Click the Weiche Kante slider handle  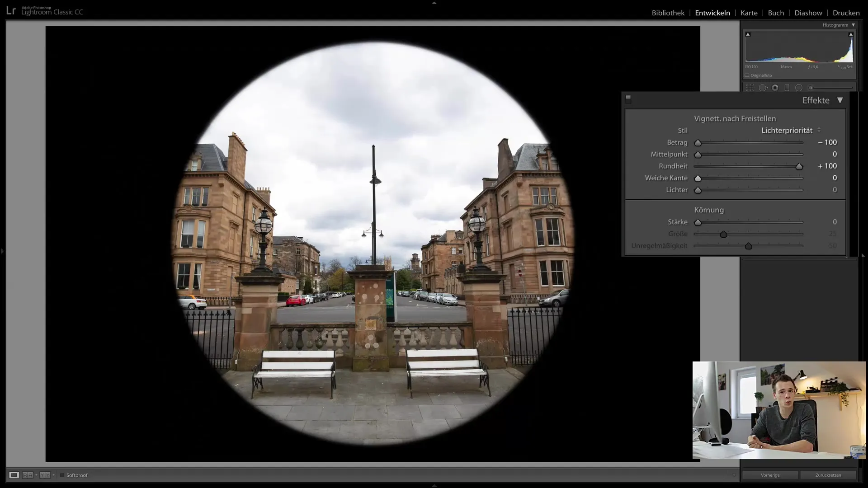click(698, 178)
